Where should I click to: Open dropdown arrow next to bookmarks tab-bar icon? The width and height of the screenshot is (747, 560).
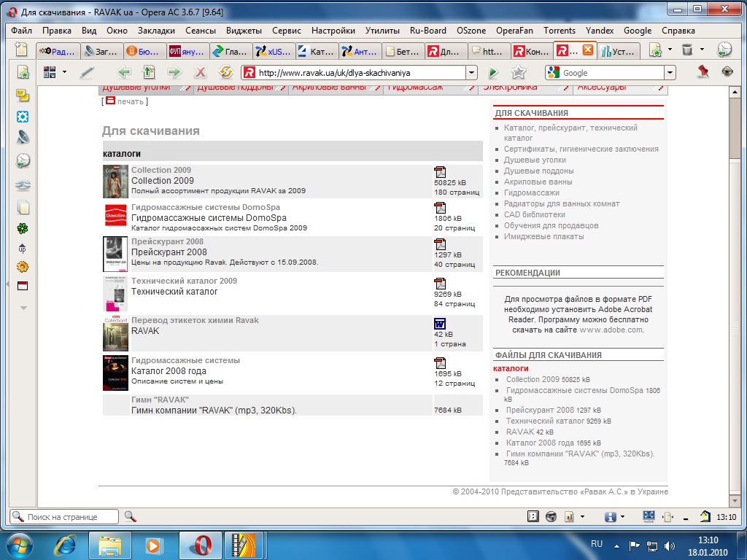coord(670,49)
